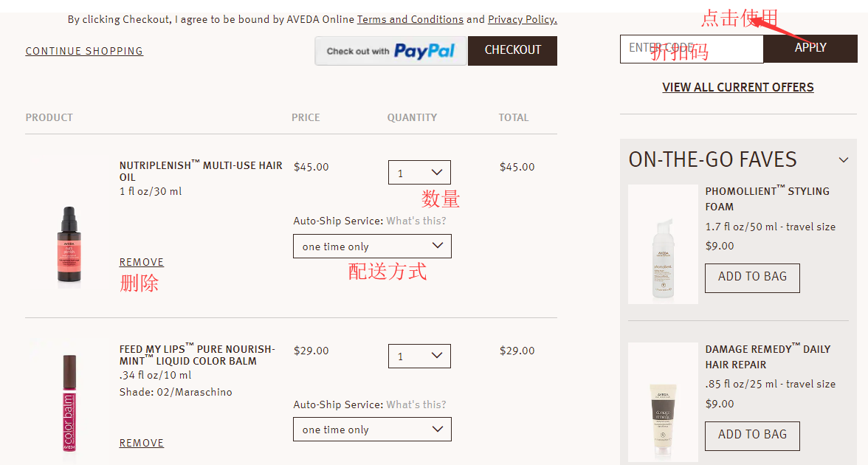Click the Phomollient Styling Foam bottle image

pyautogui.click(x=662, y=256)
